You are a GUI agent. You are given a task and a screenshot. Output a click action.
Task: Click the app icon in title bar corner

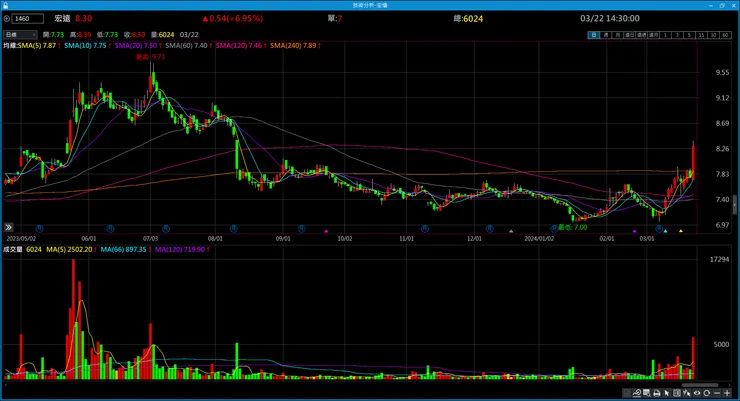coord(5,5)
